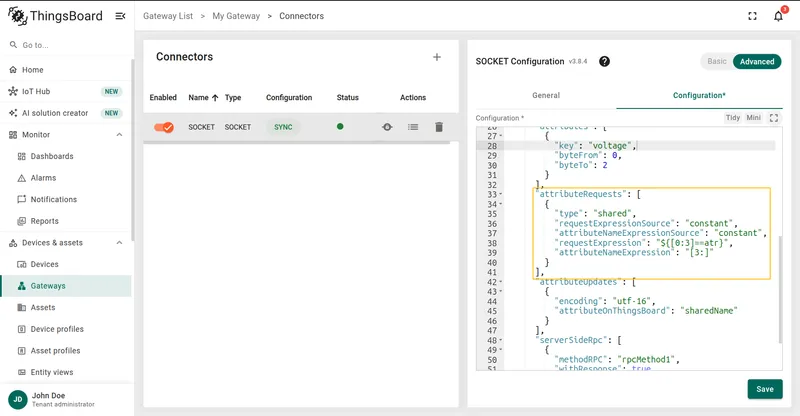Viewport: 800px width, 416px height.
Task: Fold attributeUpdates at line 42
Action: point(501,282)
